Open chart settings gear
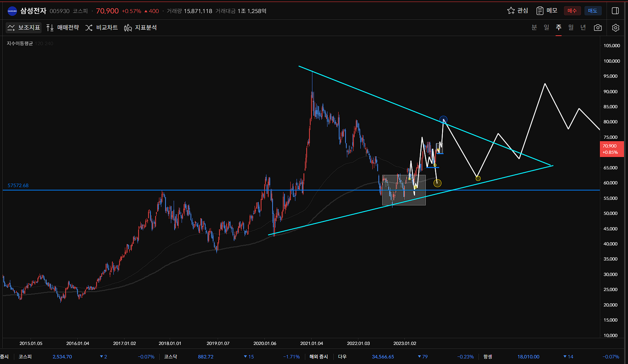The height and width of the screenshot is (364, 628). (616, 27)
